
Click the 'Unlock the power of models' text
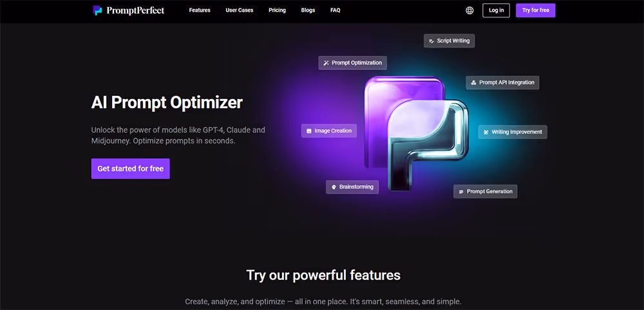(x=178, y=135)
